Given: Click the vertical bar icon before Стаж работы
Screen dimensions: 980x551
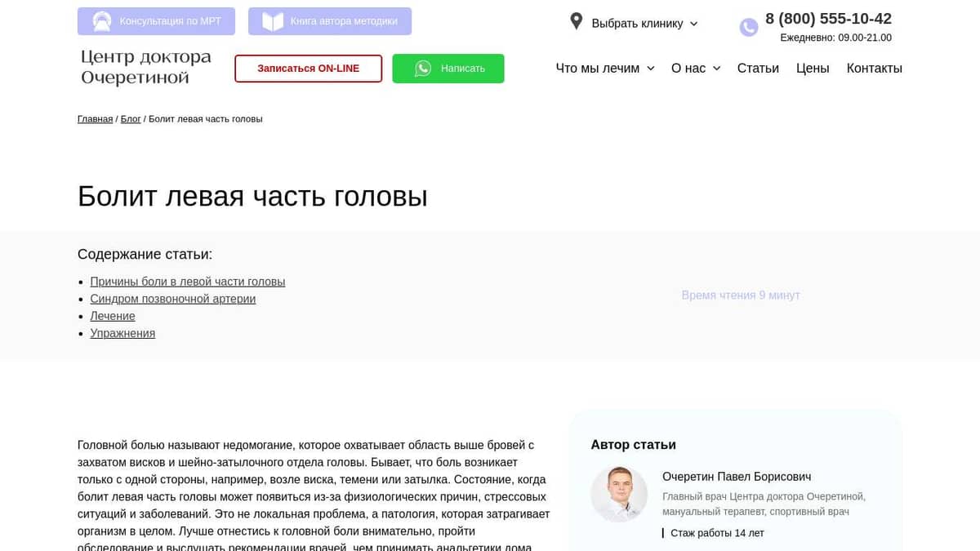Looking at the screenshot, I should 662,532.
